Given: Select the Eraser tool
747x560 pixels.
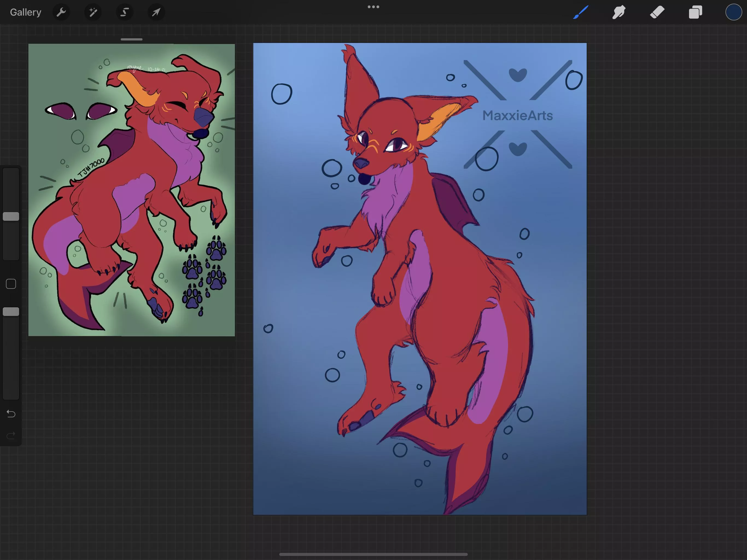Looking at the screenshot, I should [x=657, y=13].
